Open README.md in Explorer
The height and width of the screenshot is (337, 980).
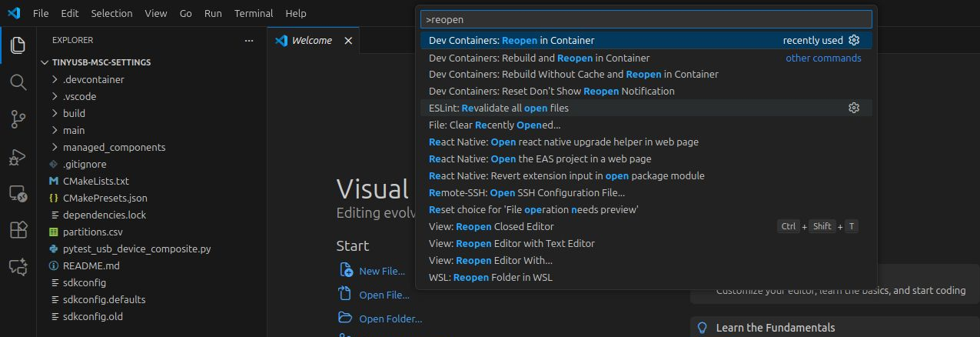152,265
